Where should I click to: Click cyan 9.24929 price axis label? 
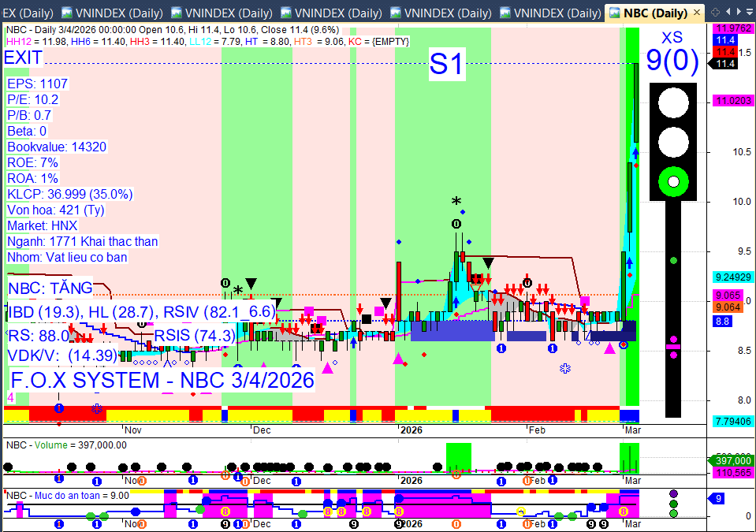click(733, 277)
